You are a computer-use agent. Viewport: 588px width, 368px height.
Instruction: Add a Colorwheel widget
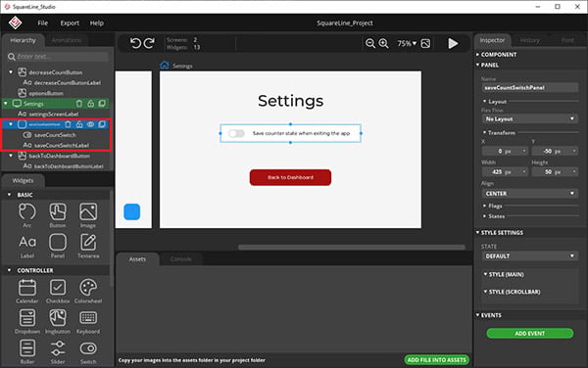[88, 292]
